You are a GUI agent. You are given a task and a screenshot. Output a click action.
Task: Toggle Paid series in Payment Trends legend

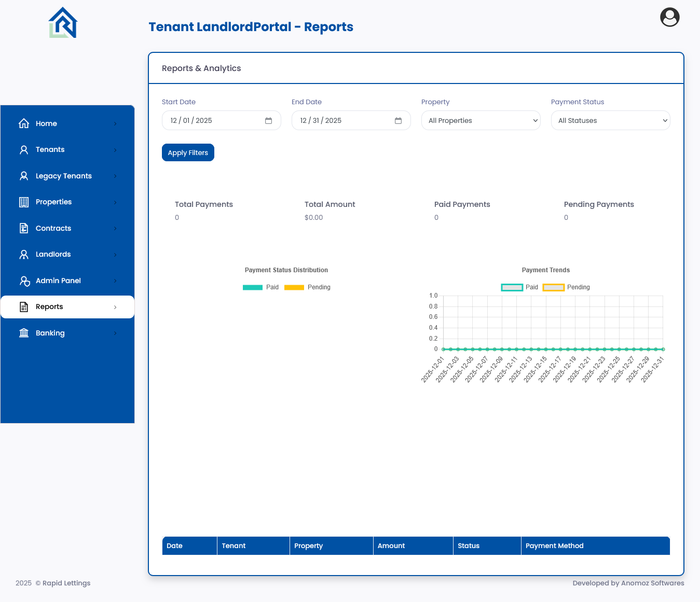point(519,287)
